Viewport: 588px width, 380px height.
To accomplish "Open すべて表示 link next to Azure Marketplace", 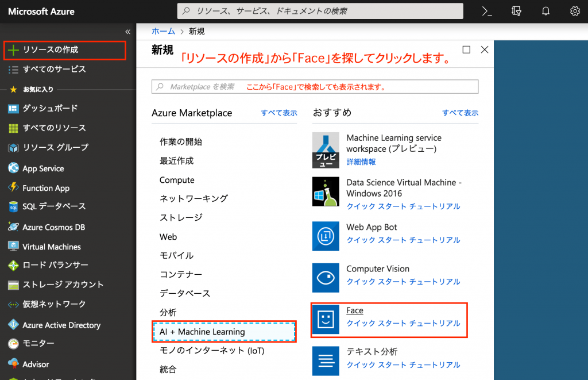I will 279,113.
